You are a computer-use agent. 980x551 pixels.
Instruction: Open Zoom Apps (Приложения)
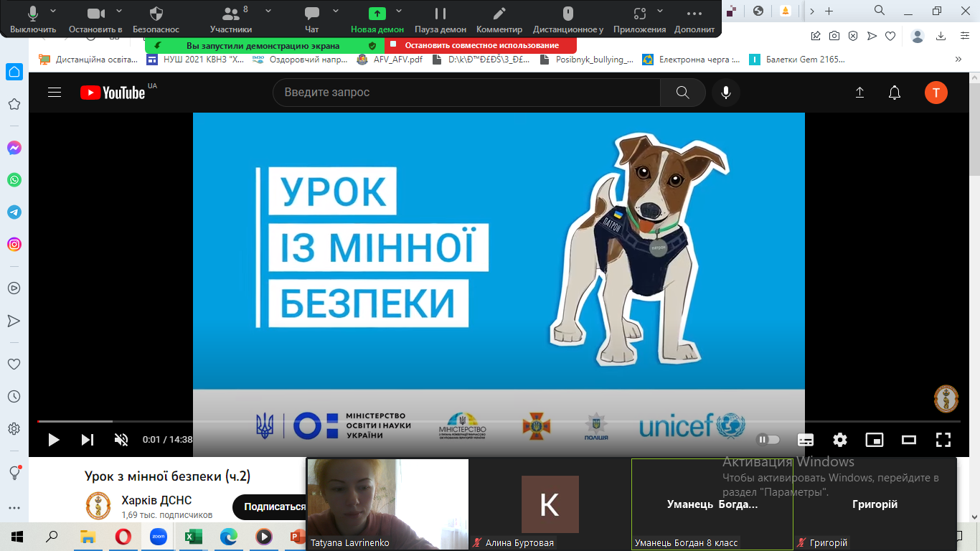[x=640, y=19]
